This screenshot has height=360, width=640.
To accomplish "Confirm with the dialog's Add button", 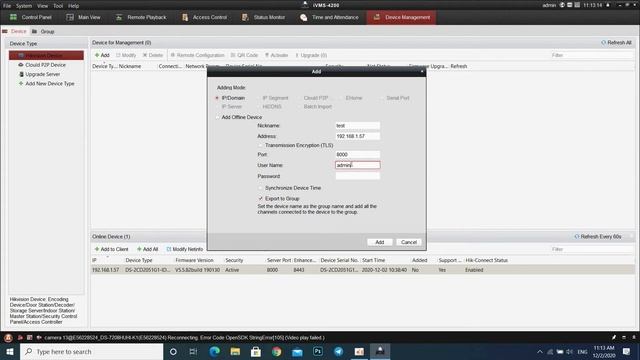I will [380, 242].
